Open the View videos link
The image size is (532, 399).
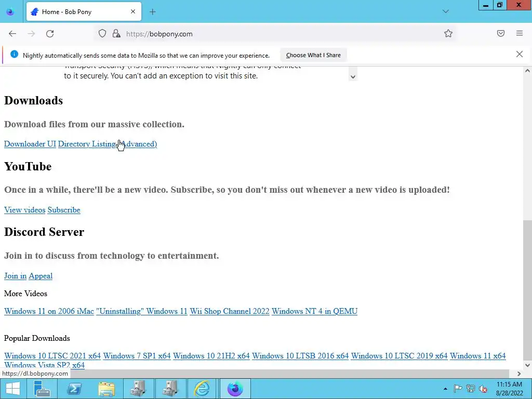click(25, 210)
